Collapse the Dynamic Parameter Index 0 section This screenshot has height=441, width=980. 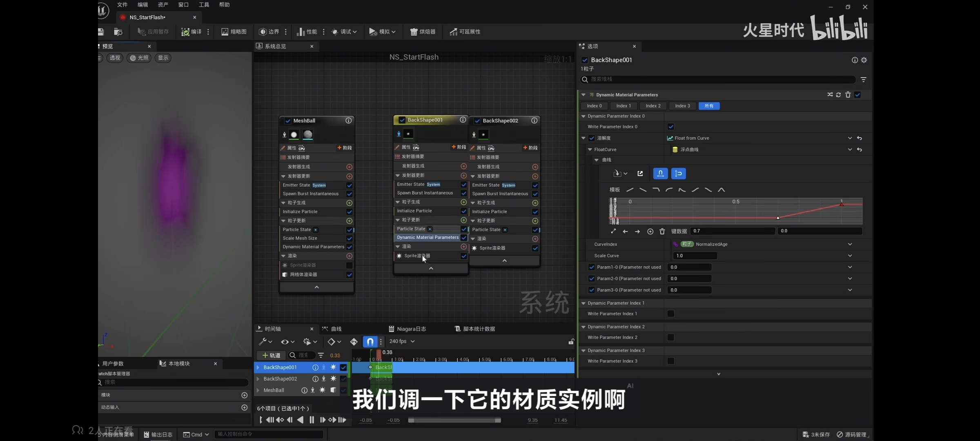pyautogui.click(x=584, y=116)
